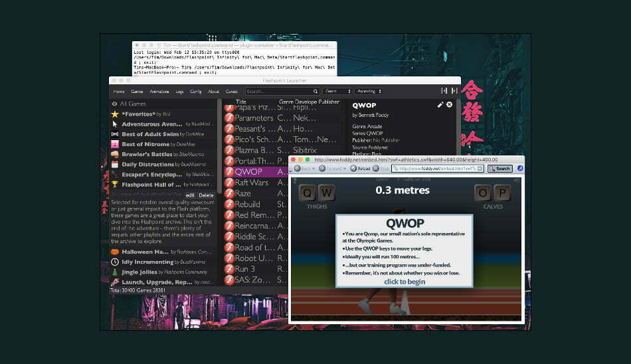
Task: Click the W key button in QWOP
Action: (x=326, y=193)
